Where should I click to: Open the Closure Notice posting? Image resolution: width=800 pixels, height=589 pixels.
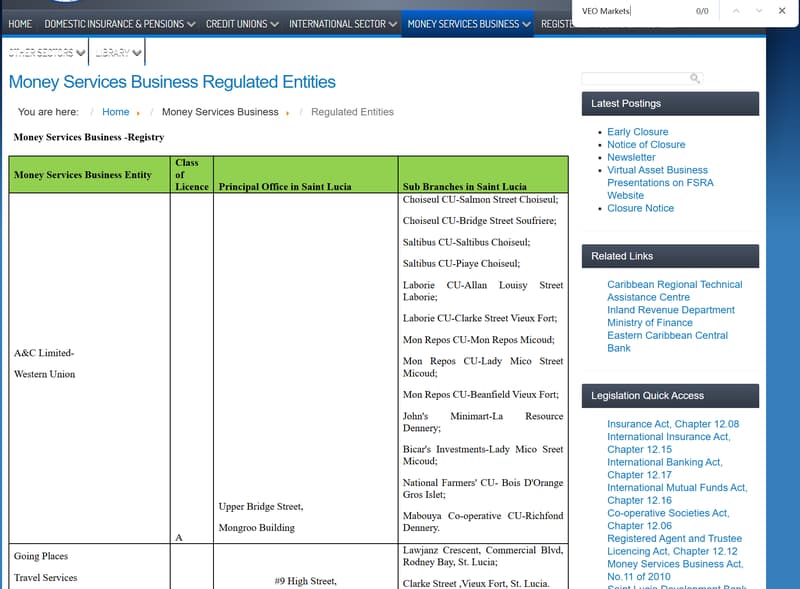pos(640,208)
